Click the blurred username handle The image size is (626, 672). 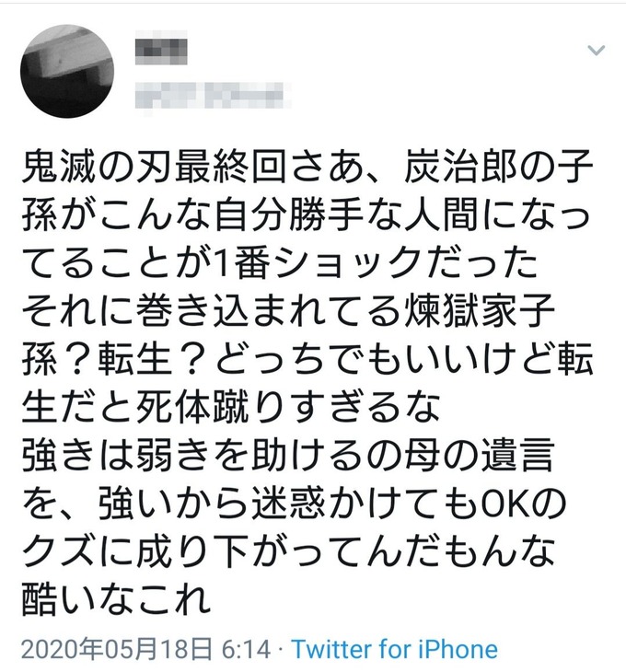213,95
